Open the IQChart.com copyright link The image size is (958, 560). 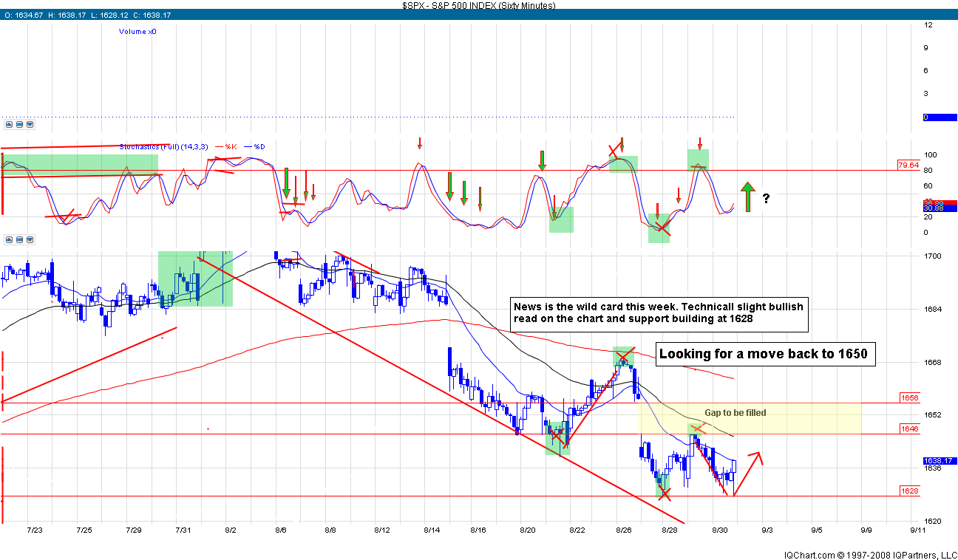[x=870, y=554]
